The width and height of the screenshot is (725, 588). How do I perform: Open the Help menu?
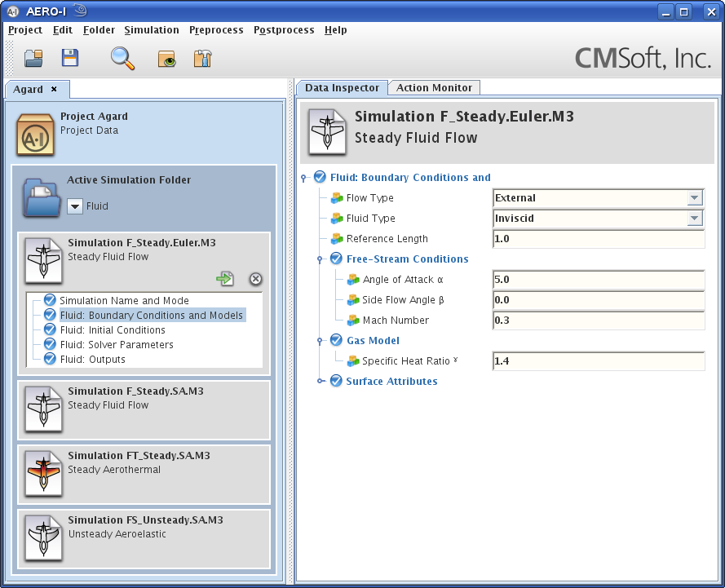(x=336, y=30)
